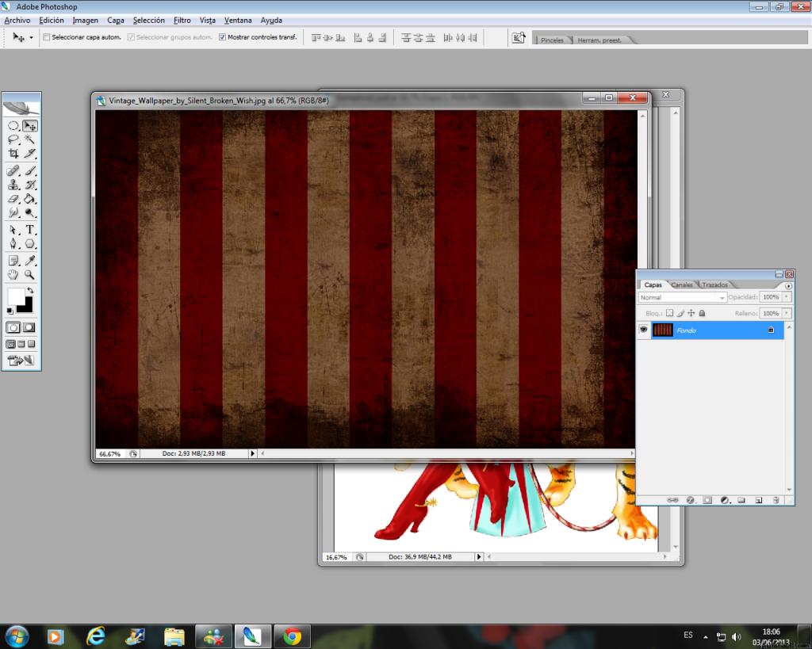
Task: Select the Brush tool
Action: point(30,171)
